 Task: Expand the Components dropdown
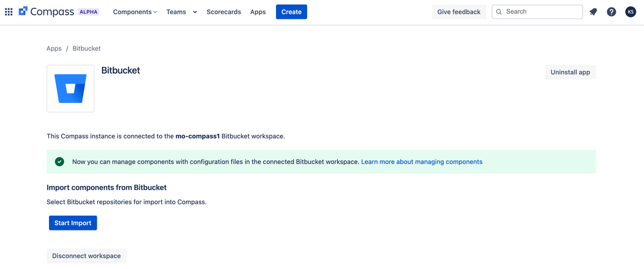[x=135, y=12]
